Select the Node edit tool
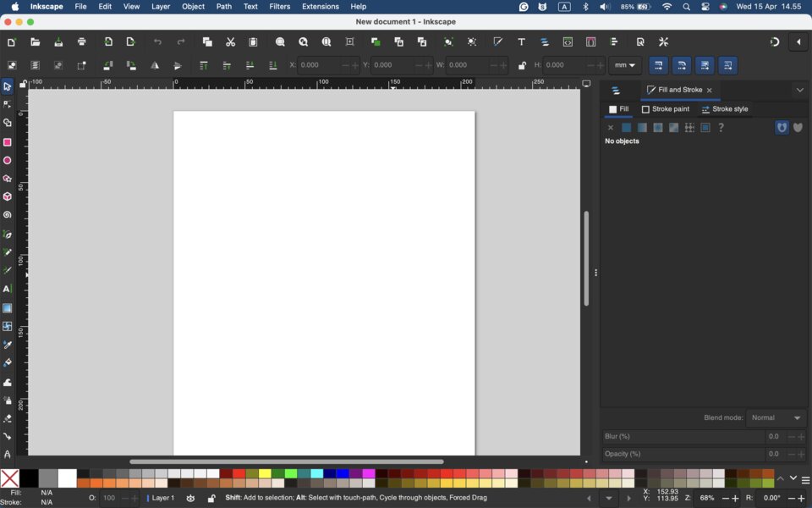The height and width of the screenshot is (508, 812). click(8, 105)
